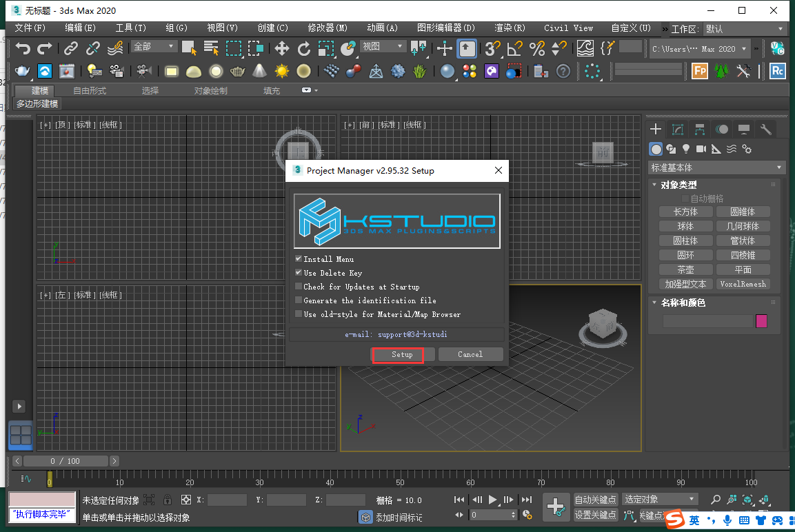Switch to the 自由形式 ribbon tab
The height and width of the screenshot is (532, 795).
click(x=90, y=91)
